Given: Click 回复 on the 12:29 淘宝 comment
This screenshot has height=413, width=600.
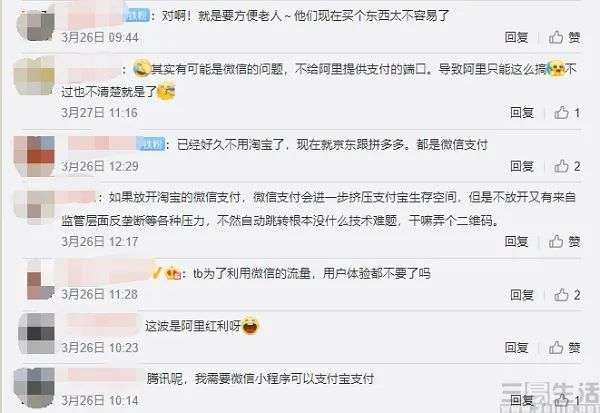Looking at the screenshot, I should (522, 167).
